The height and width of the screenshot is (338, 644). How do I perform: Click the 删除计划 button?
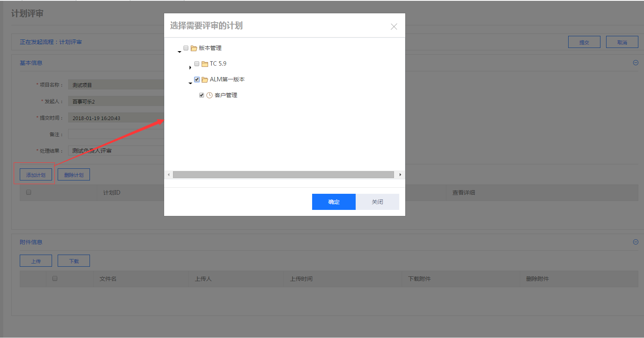click(x=74, y=174)
